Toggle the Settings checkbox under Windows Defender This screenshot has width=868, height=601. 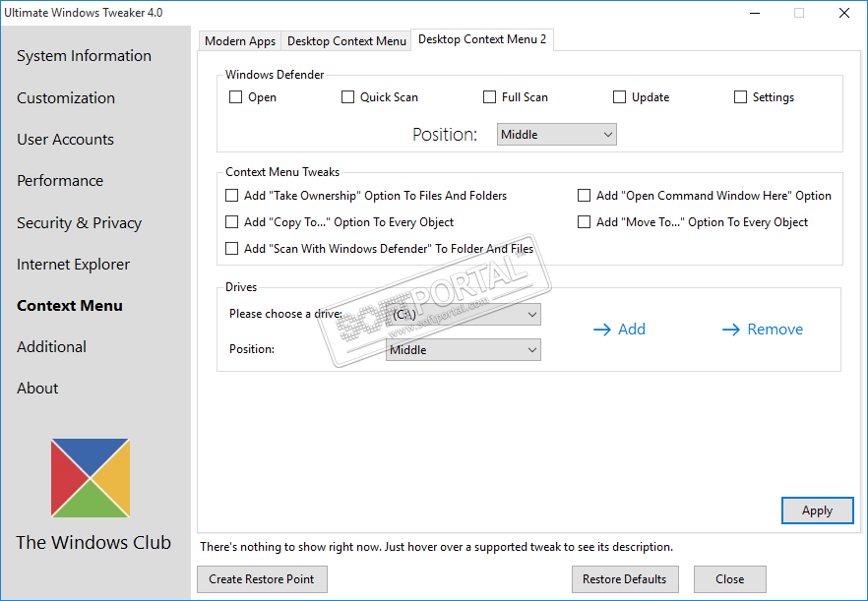(740, 97)
